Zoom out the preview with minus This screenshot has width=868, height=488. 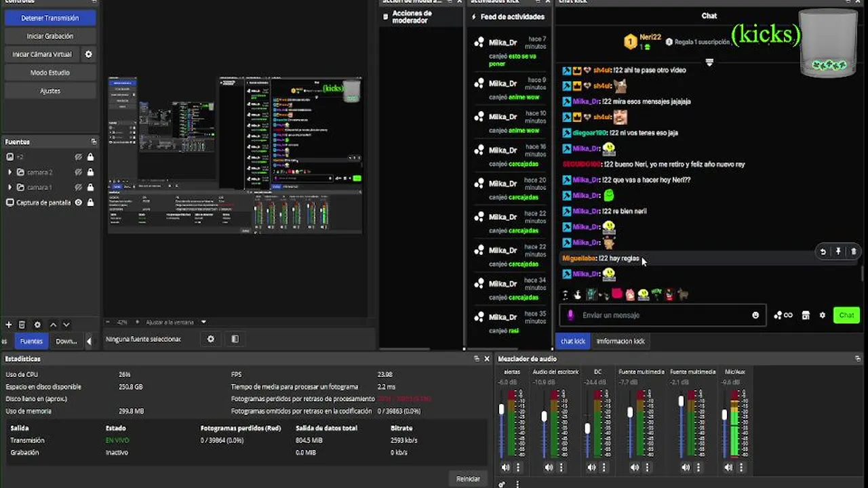click(x=107, y=323)
